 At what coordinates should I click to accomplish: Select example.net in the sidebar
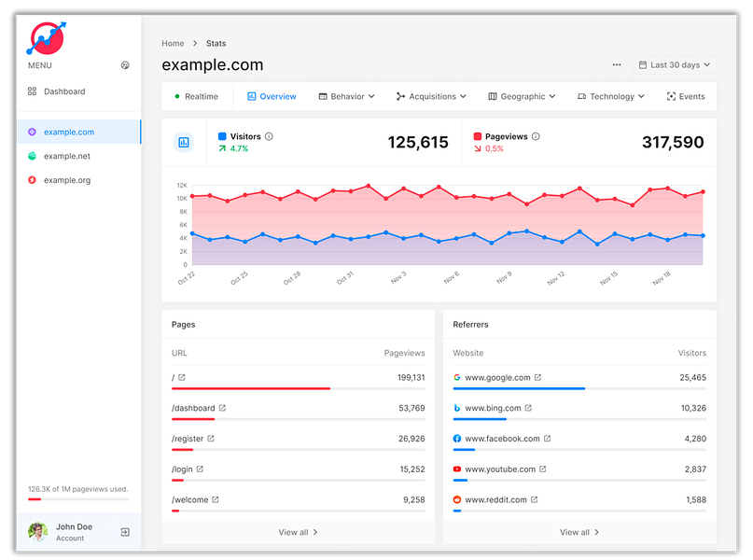(66, 157)
